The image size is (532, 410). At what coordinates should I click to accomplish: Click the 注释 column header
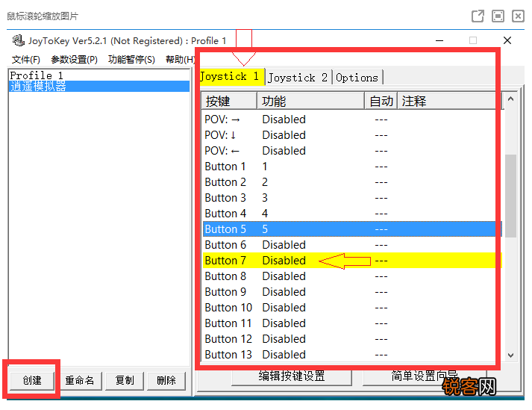pyautogui.click(x=450, y=101)
